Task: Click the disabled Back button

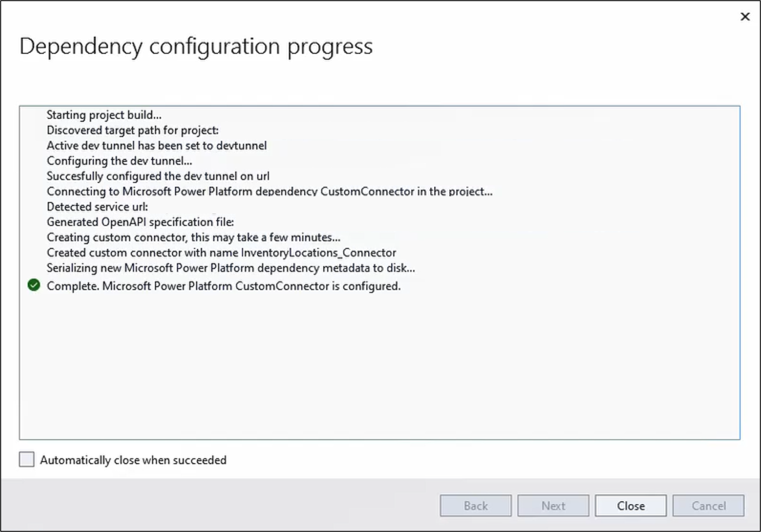Action: point(476,506)
